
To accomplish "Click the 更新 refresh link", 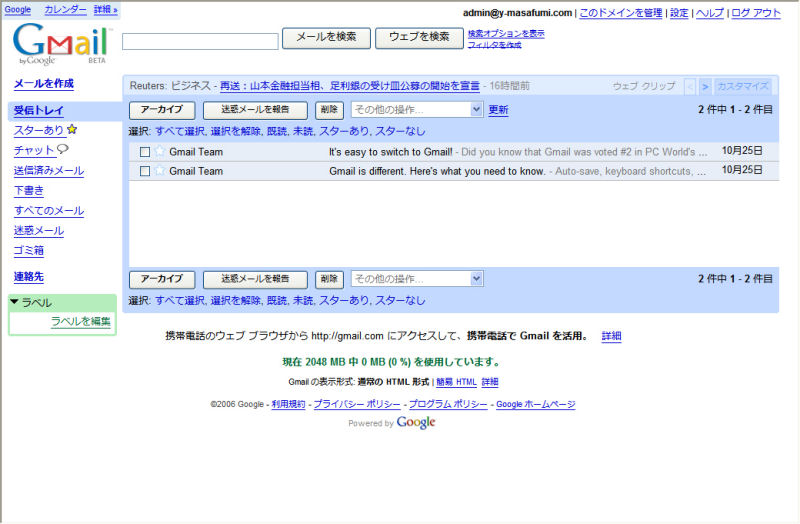I will point(498,110).
